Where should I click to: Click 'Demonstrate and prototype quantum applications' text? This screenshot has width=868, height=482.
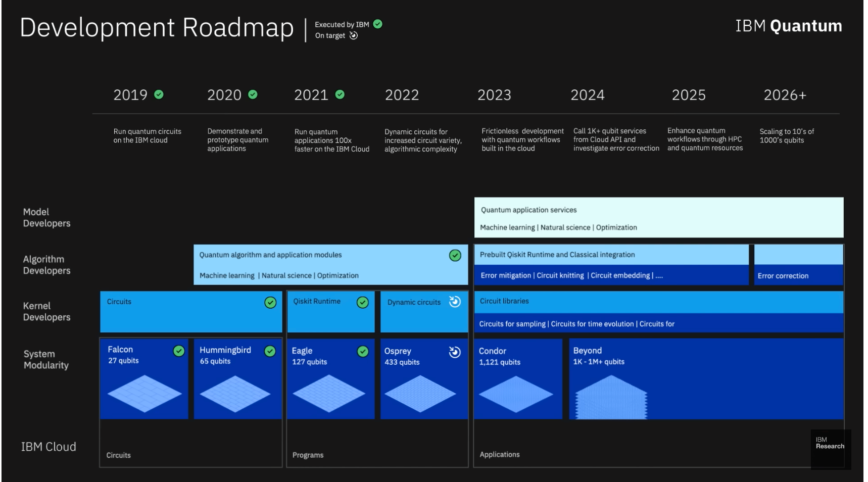click(x=238, y=140)
